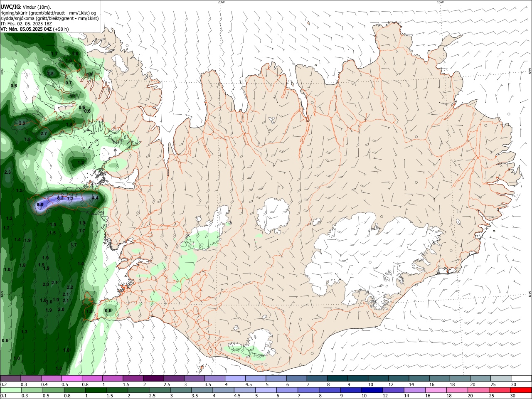Pick the darkest green 1 swatch in rain legend
This screenshot has height=399, width=532.
(x=96, y=390)
